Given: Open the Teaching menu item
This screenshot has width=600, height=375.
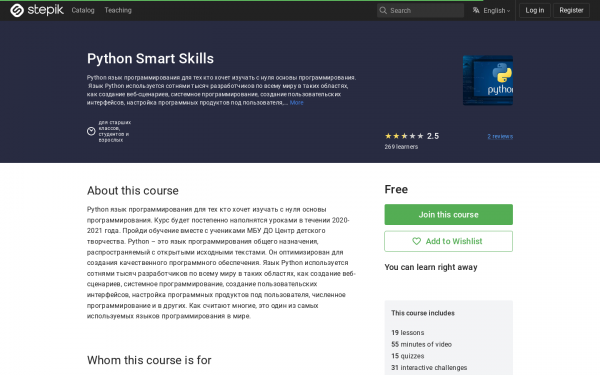Looking at the screenshot, I should [118, 10].
